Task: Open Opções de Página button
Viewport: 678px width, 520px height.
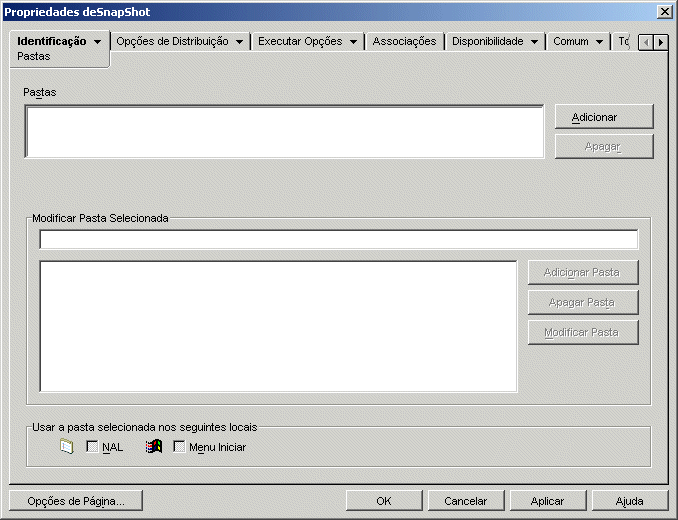Action: (x=76, y=501)
